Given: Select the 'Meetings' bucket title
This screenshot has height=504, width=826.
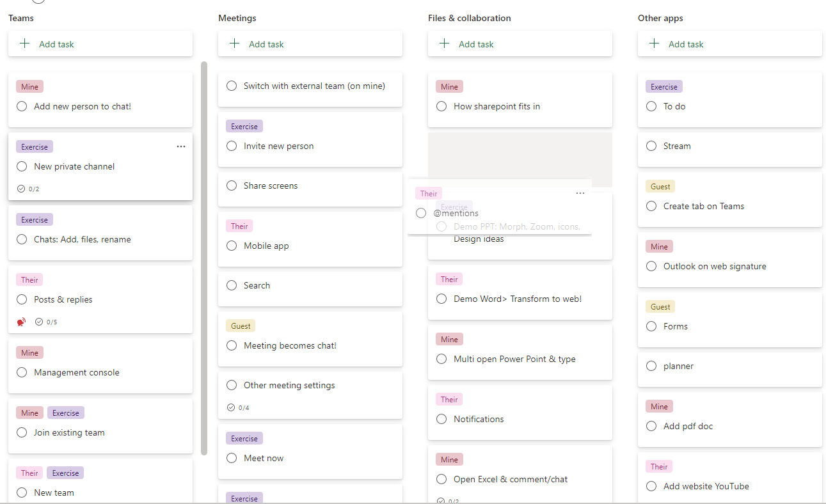Looking at the screenshot, I should [x=237, y=18].
